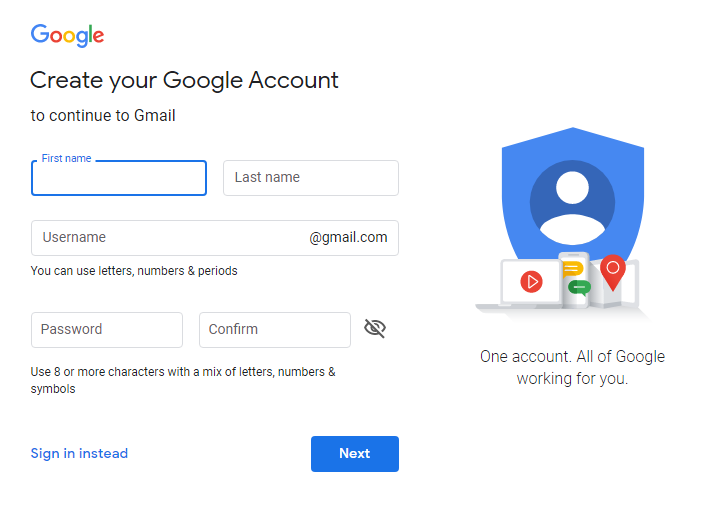Click the username hint about letters and periods
728x513 pixels.
134,271
